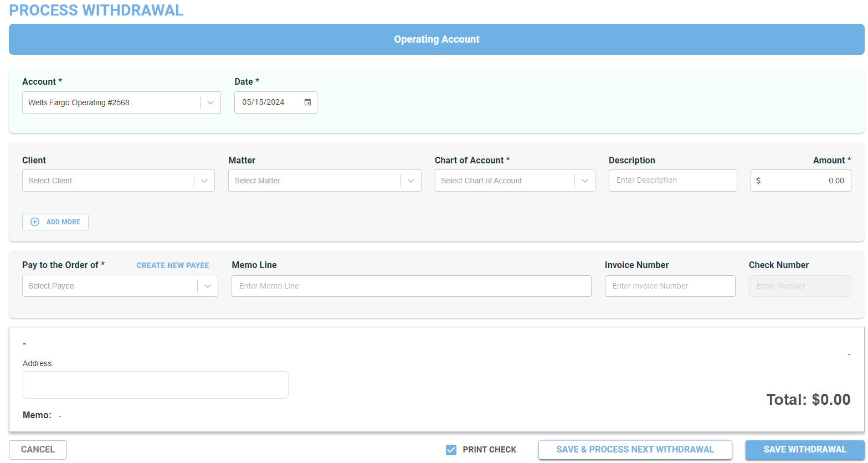Expand the Account dropdown arrow
The image size is (868, 463).
point(210,102)
